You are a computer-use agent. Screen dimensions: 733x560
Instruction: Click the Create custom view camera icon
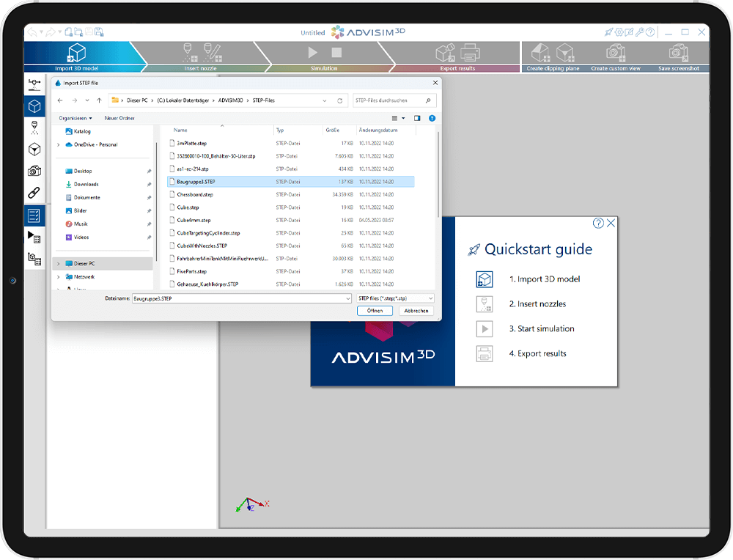616,52
